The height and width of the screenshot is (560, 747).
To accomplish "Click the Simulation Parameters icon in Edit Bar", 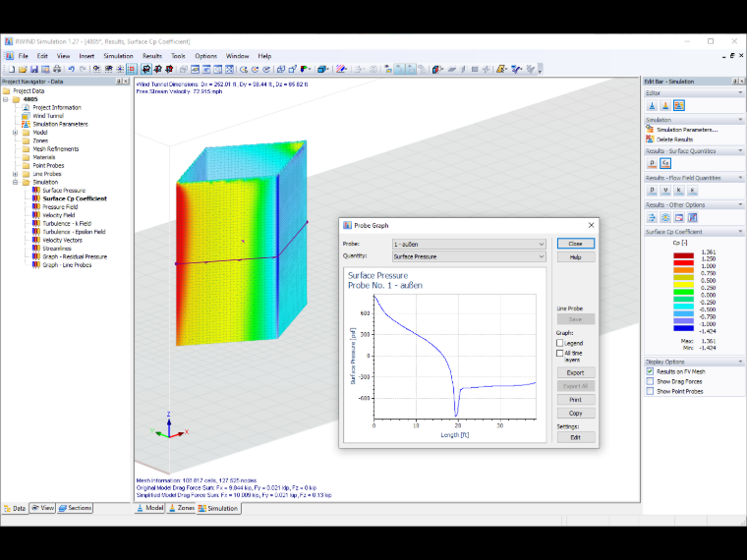I will coord(650,130).
